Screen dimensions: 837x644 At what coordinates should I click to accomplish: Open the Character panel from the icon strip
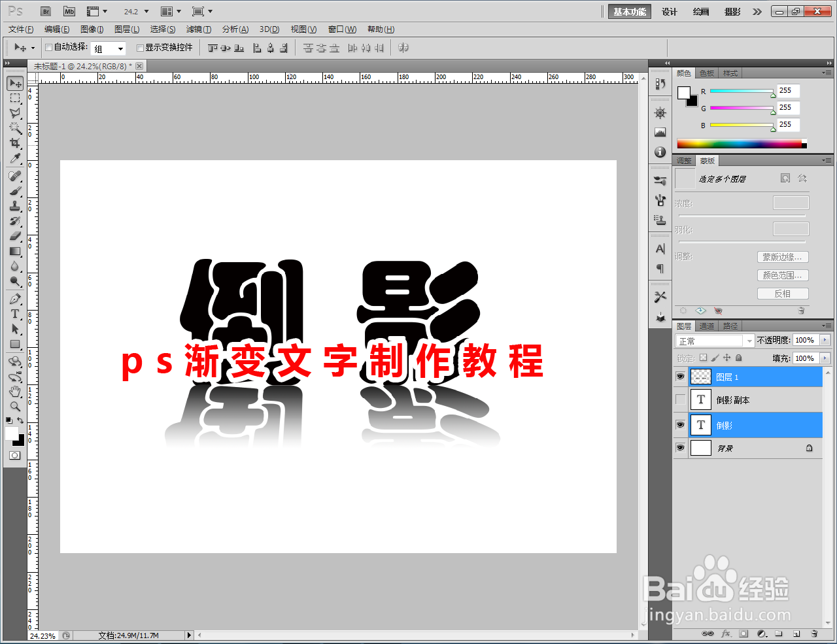pos(660,248)
